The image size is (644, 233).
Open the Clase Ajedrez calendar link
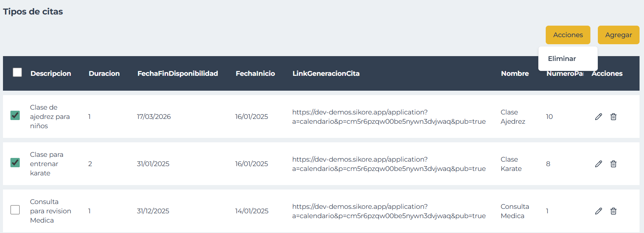click(x=389, y=117)
